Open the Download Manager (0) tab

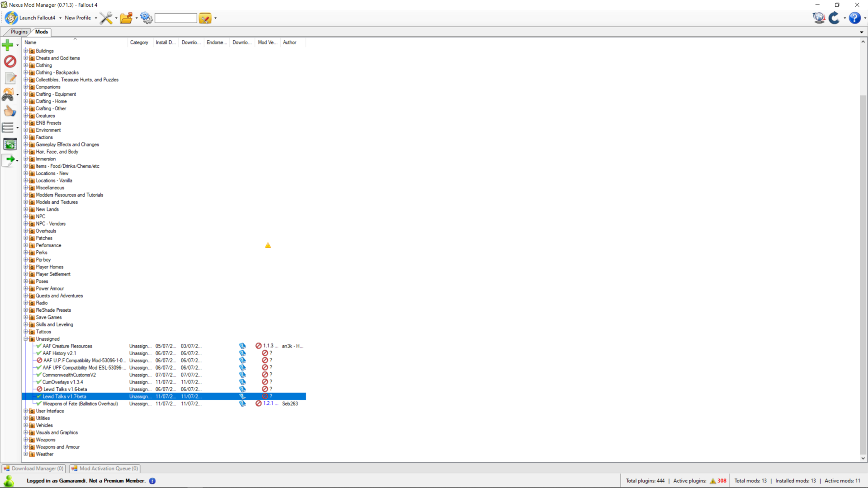(33, 469)
